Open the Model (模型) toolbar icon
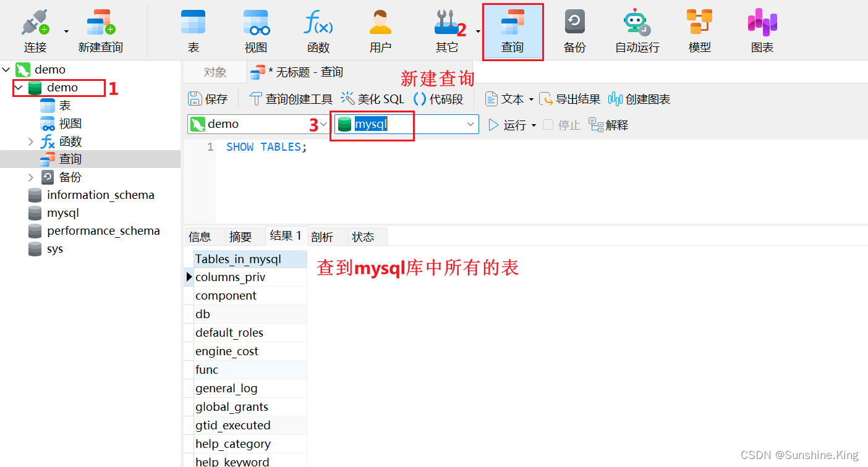This screenshot has width=868, height=467. click(700, 30)
